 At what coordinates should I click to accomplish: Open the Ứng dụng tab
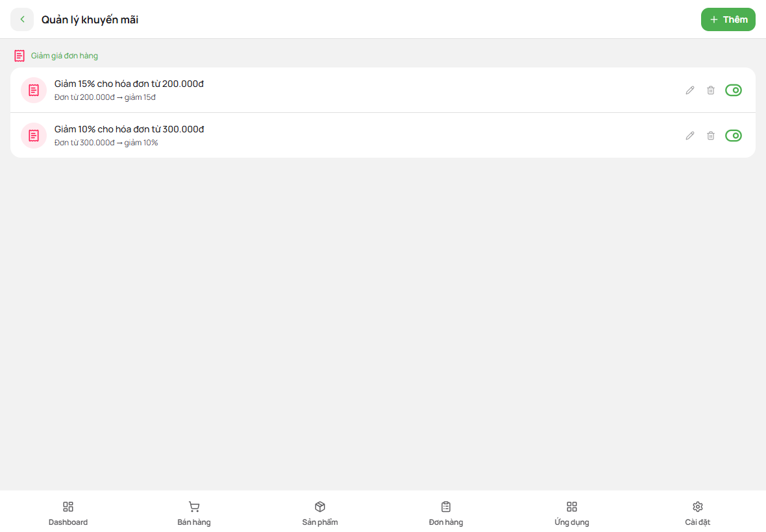click(x=571, y=513)
